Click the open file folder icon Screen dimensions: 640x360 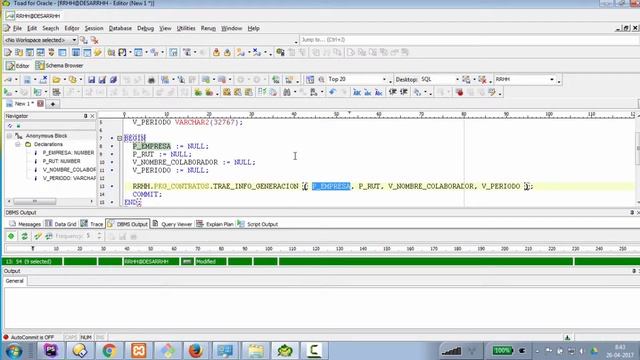click(x=56, y=80)
